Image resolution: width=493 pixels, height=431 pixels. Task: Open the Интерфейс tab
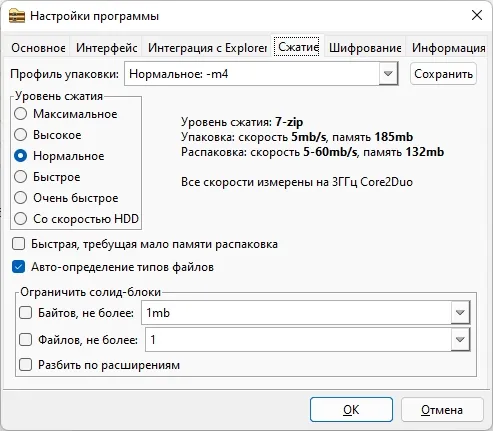point(106,48)
